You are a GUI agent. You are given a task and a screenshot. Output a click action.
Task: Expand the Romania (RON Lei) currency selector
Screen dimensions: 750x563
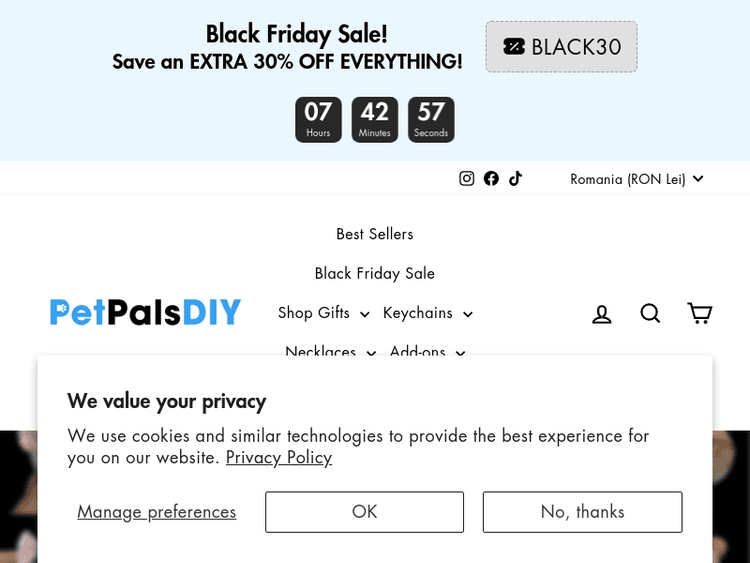637,179
